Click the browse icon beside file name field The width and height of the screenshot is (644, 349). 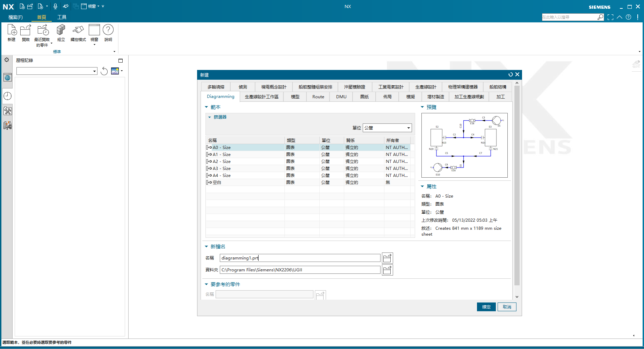[388, 258]
